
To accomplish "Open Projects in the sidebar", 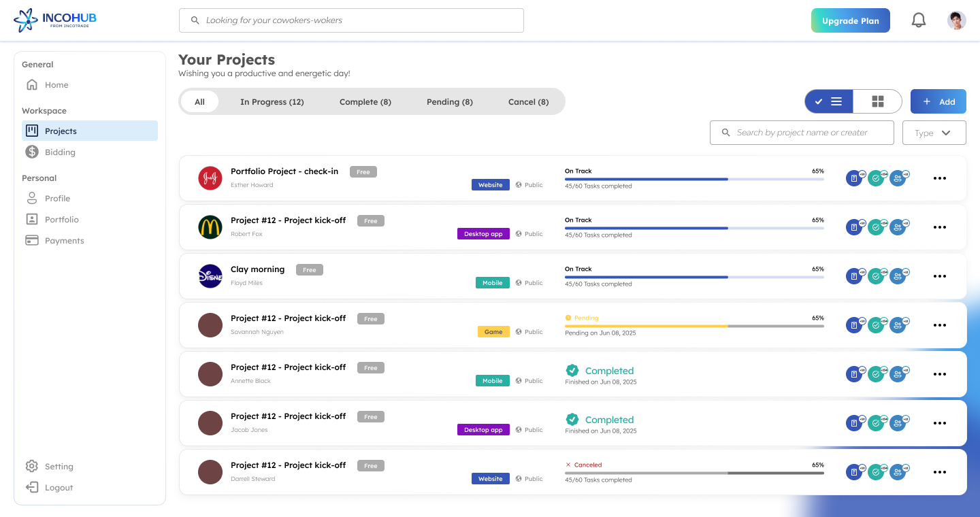I will pos(90,131).
